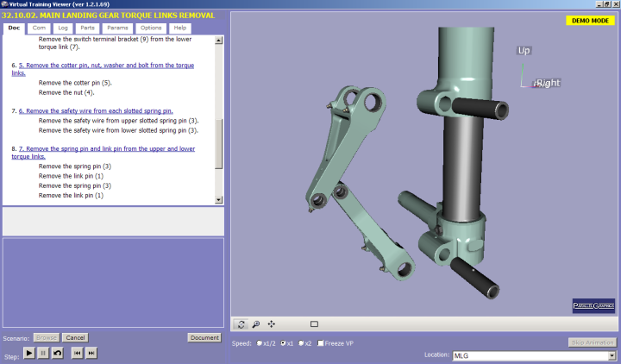Open the Location dropdown

[x=612, y=355]
